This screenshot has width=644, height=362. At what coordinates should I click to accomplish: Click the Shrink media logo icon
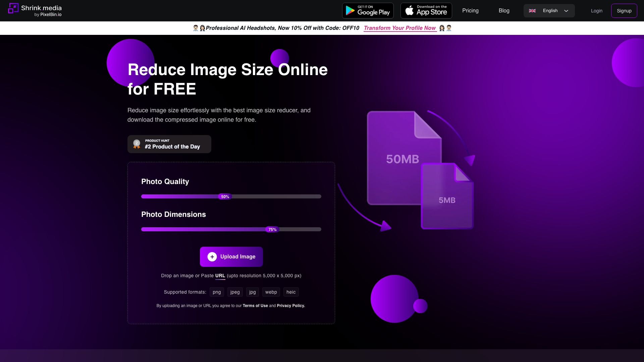[x=14, y=10]
